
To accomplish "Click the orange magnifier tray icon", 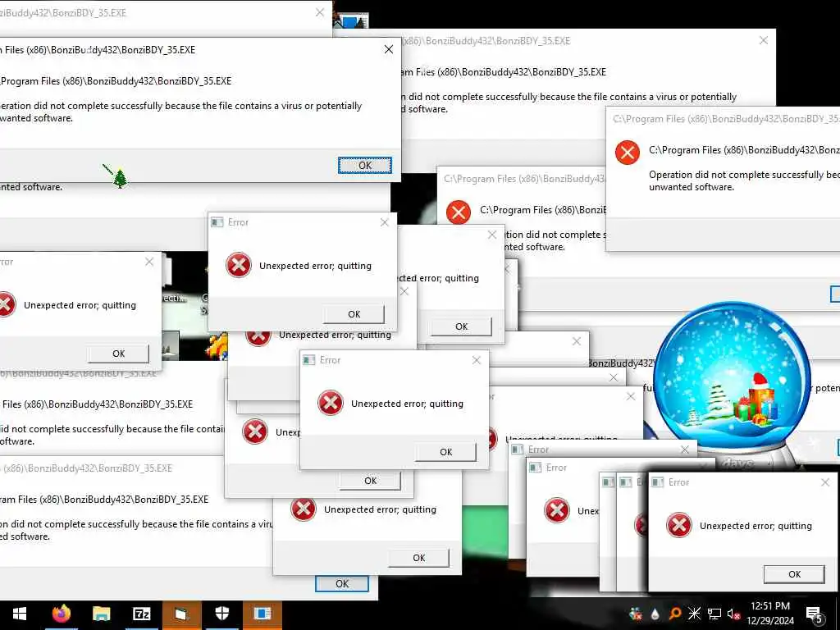I will click(x=674, y=614).
